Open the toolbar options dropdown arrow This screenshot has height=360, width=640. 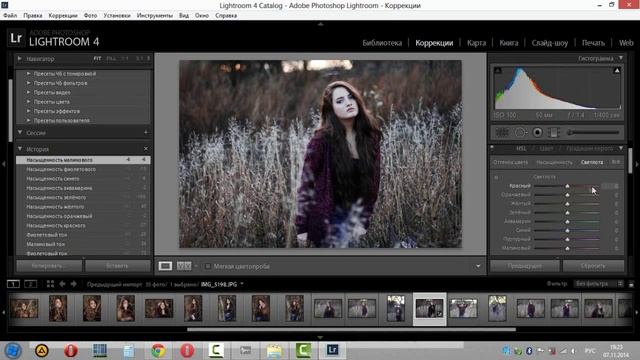point(478,266)
